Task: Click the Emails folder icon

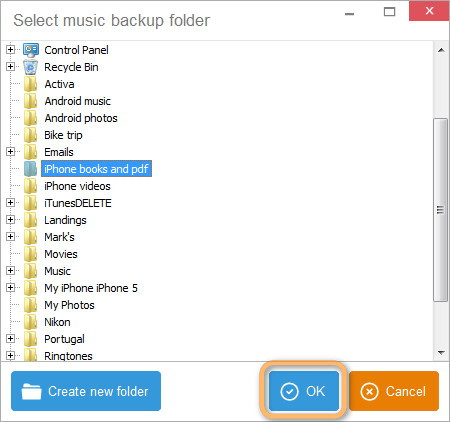Action: pos(31,152)
